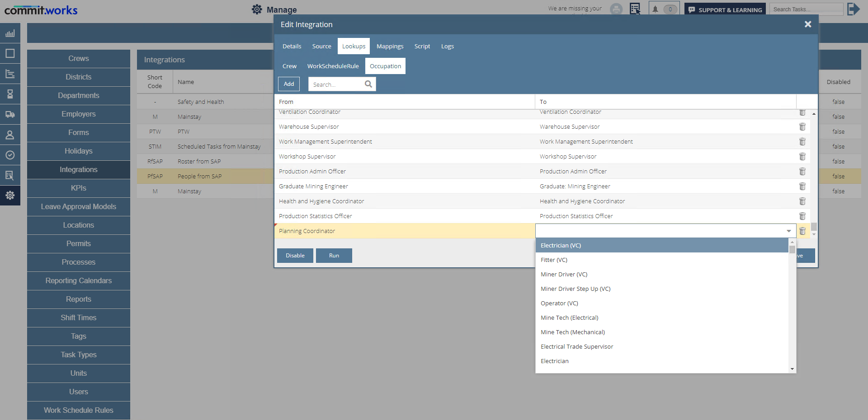Image resolution: width=868 pixels, height=420 pixels.
Task: Click the search magnifier in lookups
Action: coord(368,84)
